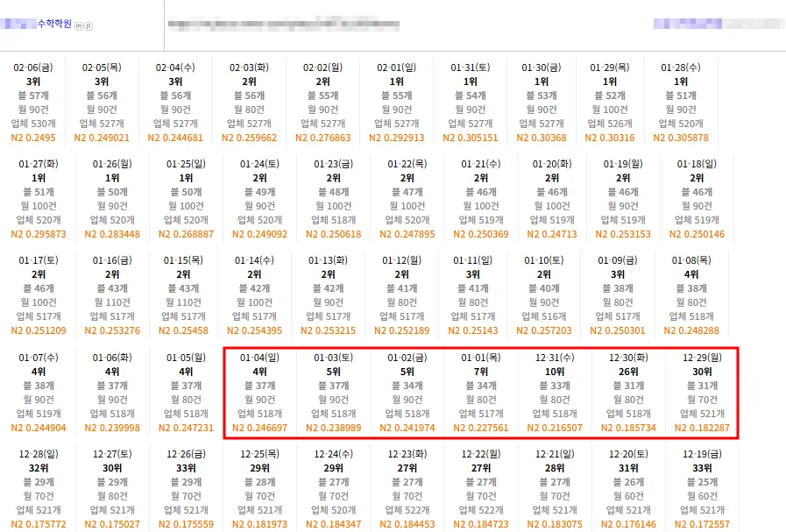Click the value N2 0.253276

(112, 330)
